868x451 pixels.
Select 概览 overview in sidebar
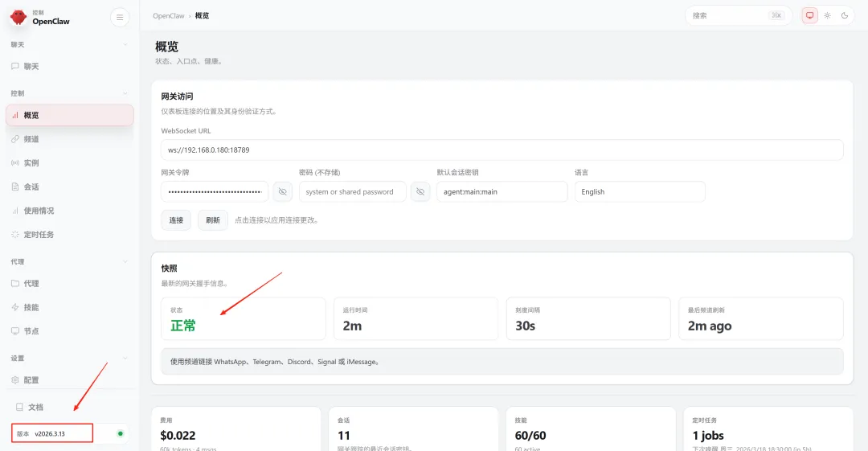point(70,115)
